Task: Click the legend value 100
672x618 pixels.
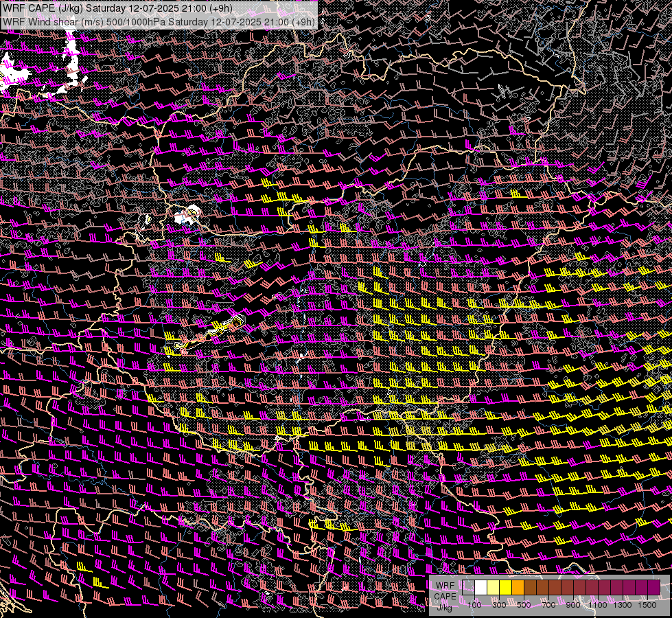Action: tap(474, 605)
